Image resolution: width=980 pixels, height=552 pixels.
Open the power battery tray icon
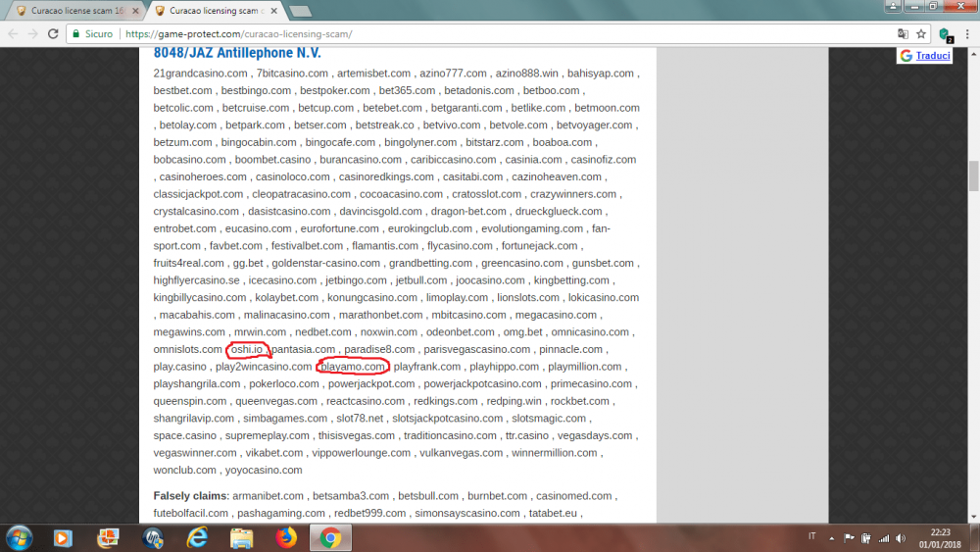point(866,537)
